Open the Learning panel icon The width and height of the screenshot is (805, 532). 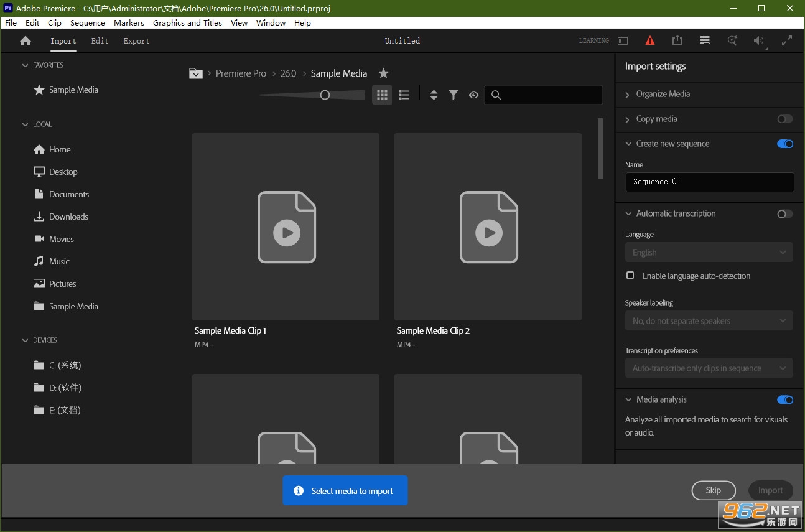tap(623, 40)
